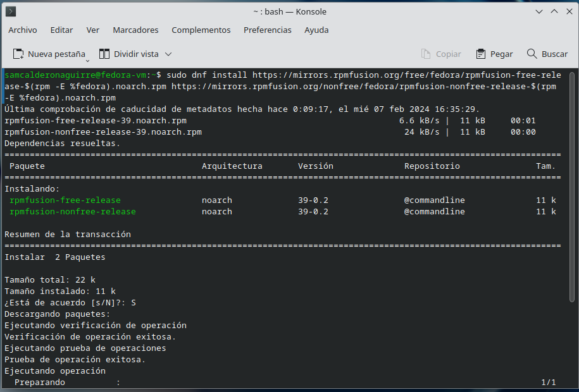The image size is (579, 392).
Task: Click the terminal's vertical scrollbar
Action: [x=571, y=228]
